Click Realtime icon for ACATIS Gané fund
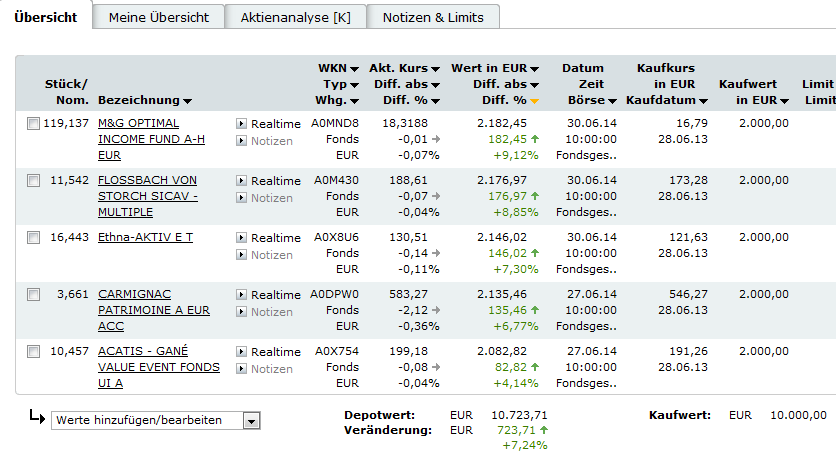 click(241, 352)
